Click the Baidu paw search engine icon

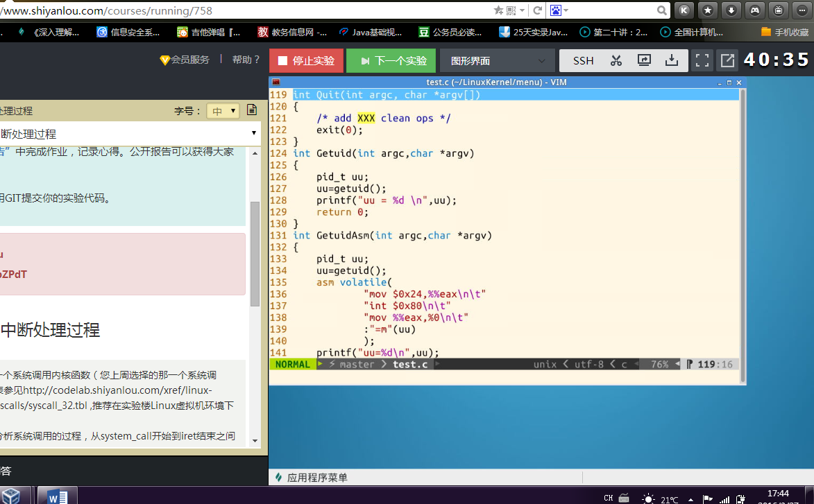click(555, 10)
